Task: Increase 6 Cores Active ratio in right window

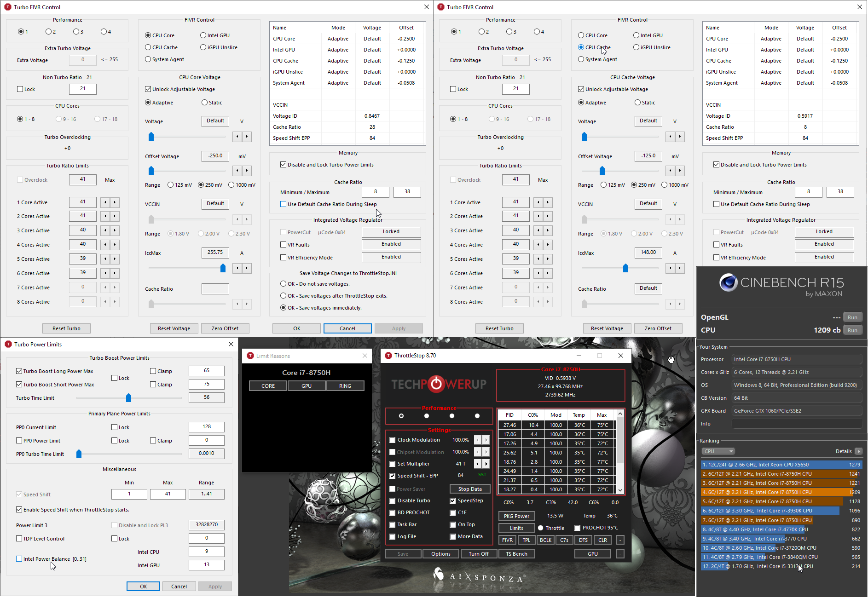Action: [x=548, y=273]
